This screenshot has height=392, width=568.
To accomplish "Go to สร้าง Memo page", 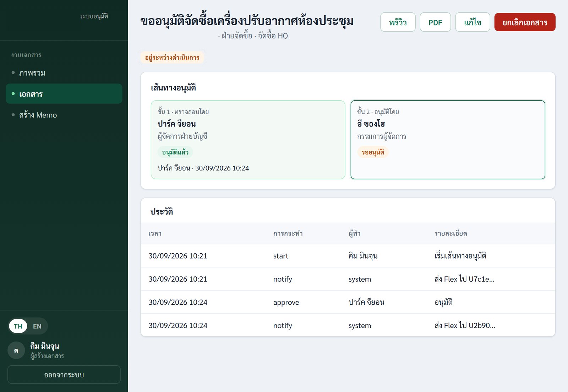I will click(x=64, y=115).
